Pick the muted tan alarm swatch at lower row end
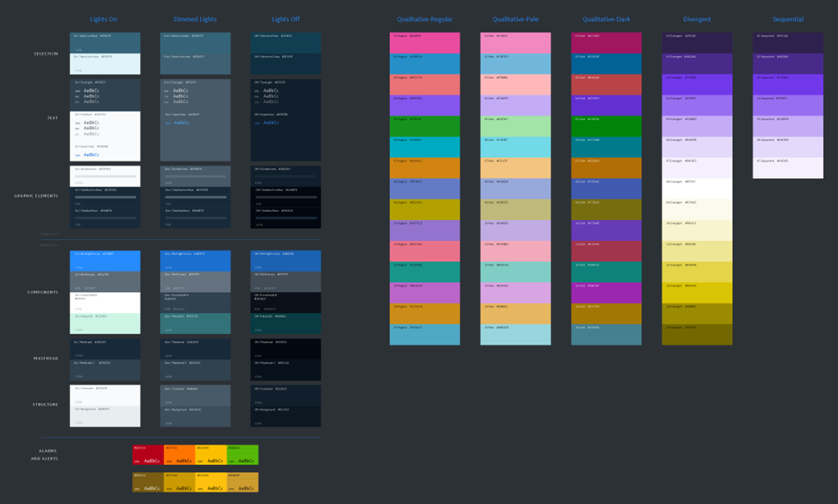The height and width of the screenshot is (504, 838). 242,482
